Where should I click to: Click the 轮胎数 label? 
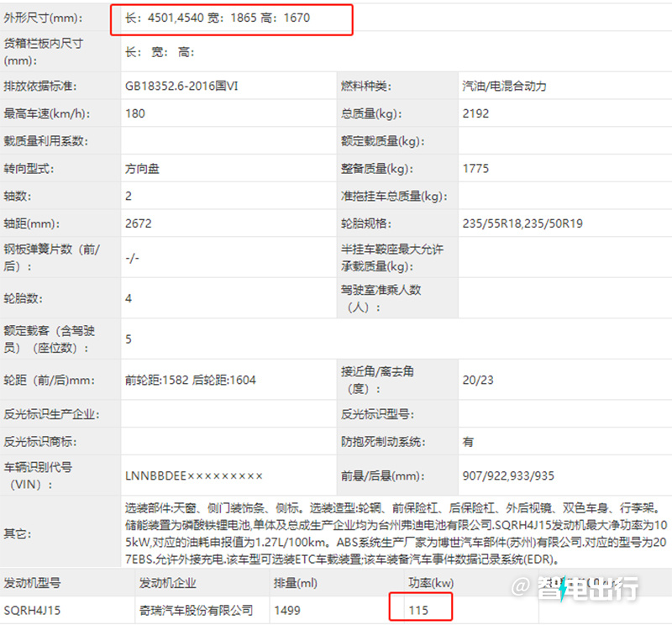pos(24,298)
